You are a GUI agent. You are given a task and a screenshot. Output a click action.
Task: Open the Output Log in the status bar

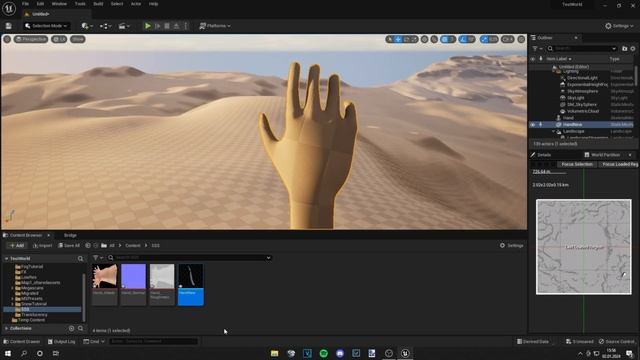coord(62,342)
